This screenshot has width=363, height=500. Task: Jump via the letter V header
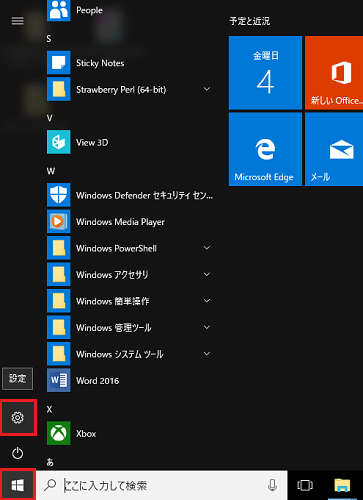pos(49,118)
